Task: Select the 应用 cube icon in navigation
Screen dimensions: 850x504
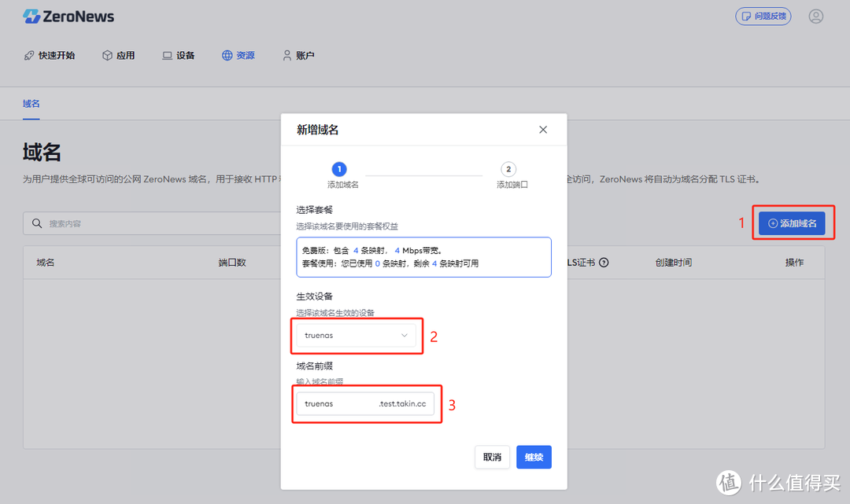Action: [x=106, y=55]
